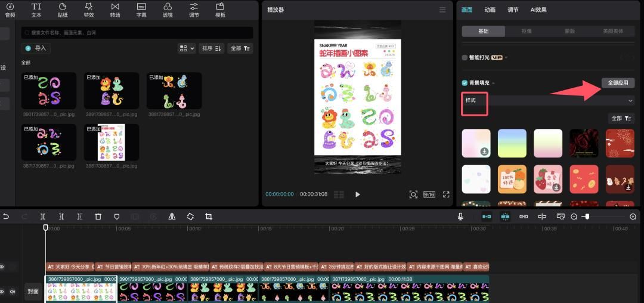Switch to the AI效果 tab
The image size is (644, 303).
click(538, 10)
